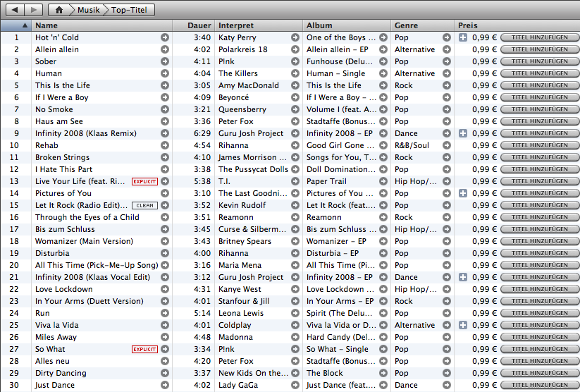Sort by the Dauer column header

tap(194, 25)
